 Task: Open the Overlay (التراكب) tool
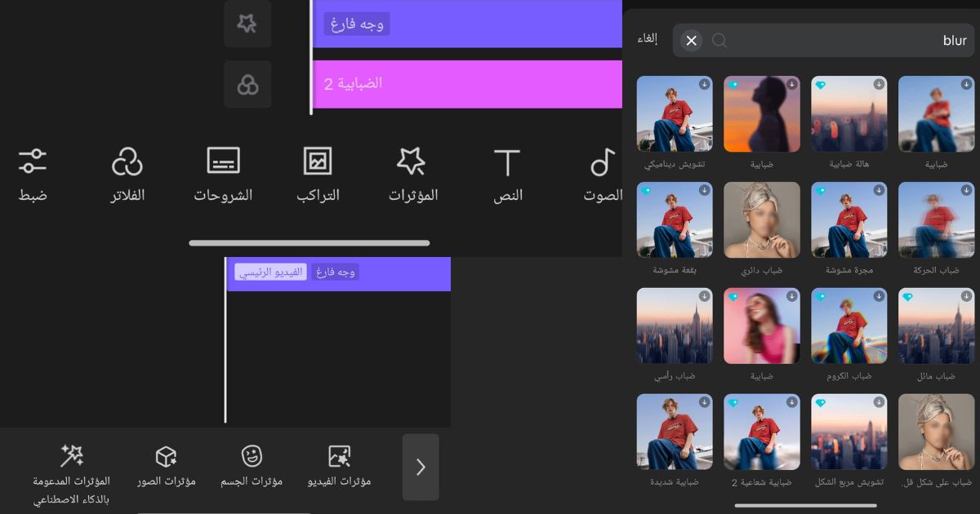point(318,175)
